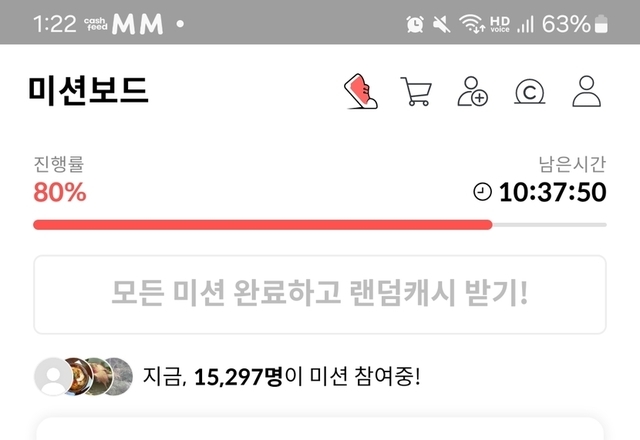Tap the default gray participant avatar
The width and height of the screenshot is (640, 440).
coord(53,376)
